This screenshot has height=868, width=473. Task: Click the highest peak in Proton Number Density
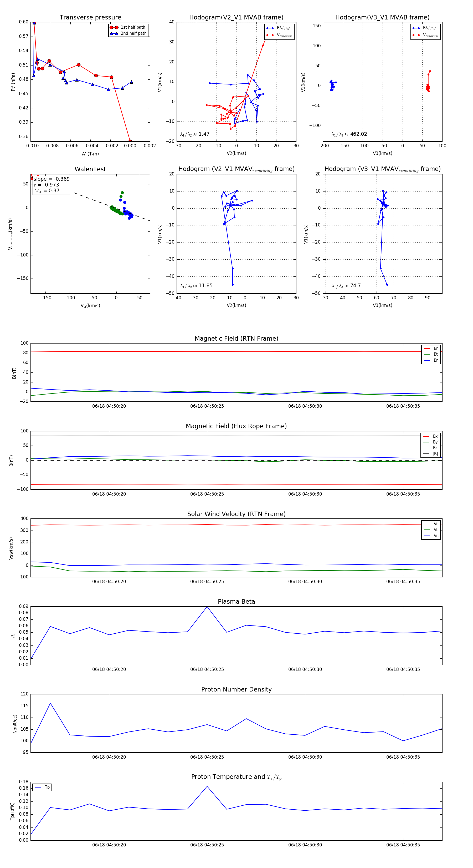pyautogui.click(x=50, y=703)
